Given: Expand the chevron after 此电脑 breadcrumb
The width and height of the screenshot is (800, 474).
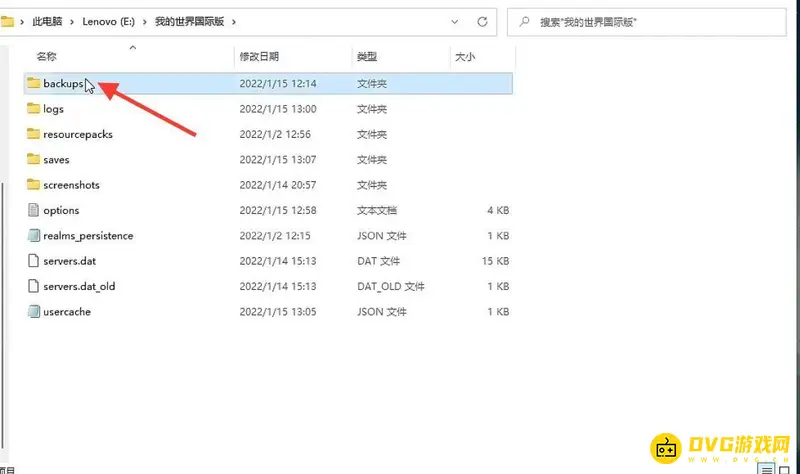Looking at the screenshot, I should pos(71,21).
